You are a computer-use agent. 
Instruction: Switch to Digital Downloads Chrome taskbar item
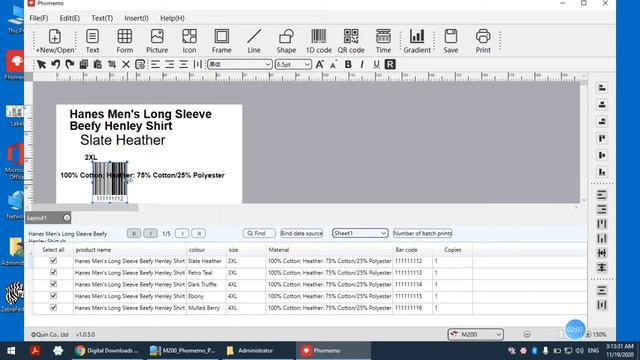(x=107, y=351)
